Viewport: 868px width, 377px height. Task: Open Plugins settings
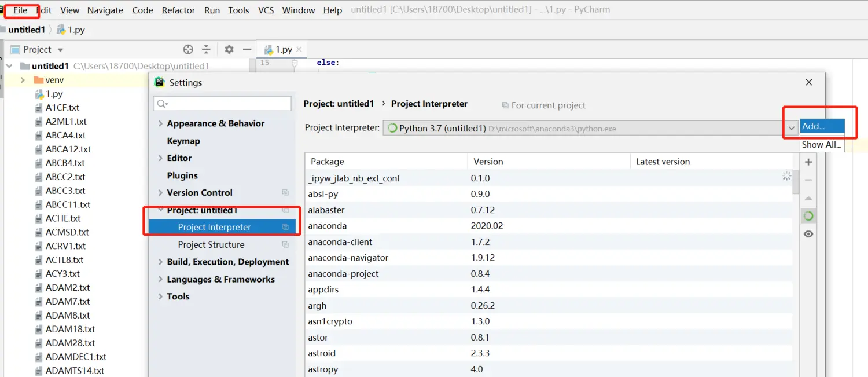tap(182, 175)
